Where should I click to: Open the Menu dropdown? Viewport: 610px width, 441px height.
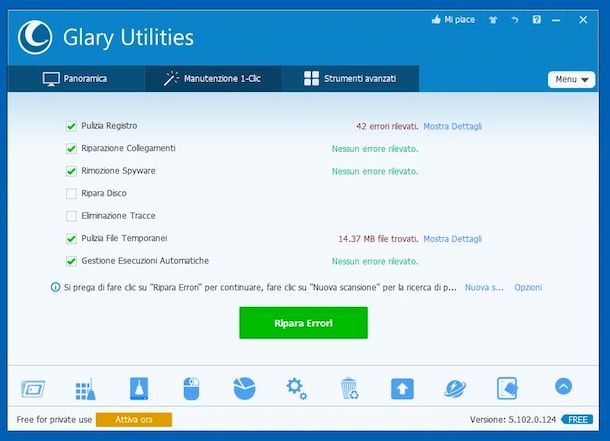571,79
